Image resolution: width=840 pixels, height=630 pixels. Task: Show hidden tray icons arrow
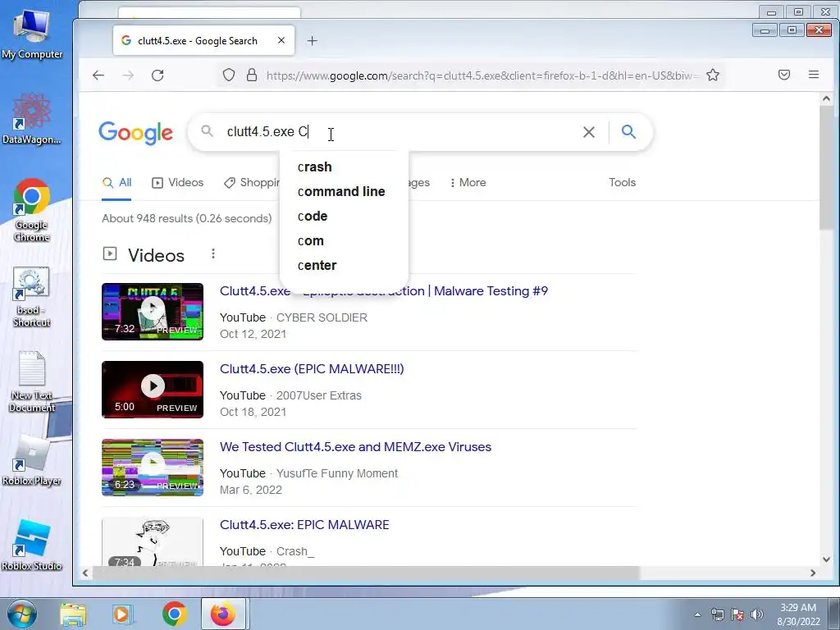click(x=697, y=614)
